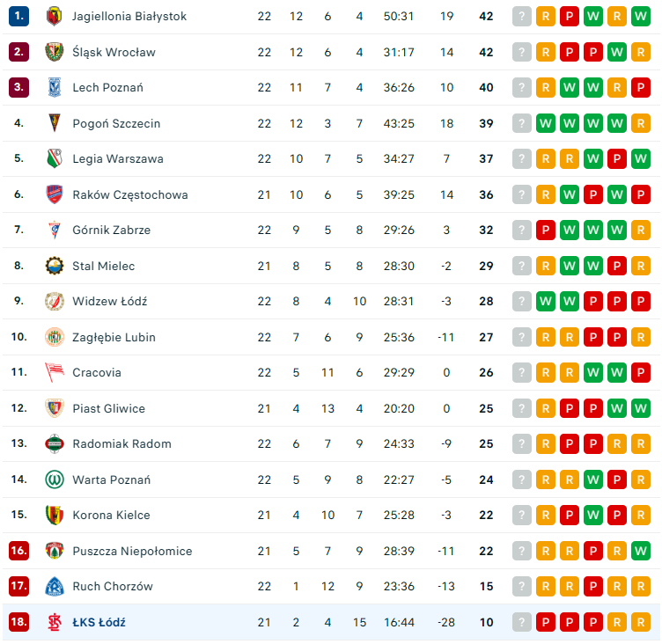Select the Ruch Chorzów team name
Image resolution: width=662 pixels, height=644 pixels.
pos(113,586)
